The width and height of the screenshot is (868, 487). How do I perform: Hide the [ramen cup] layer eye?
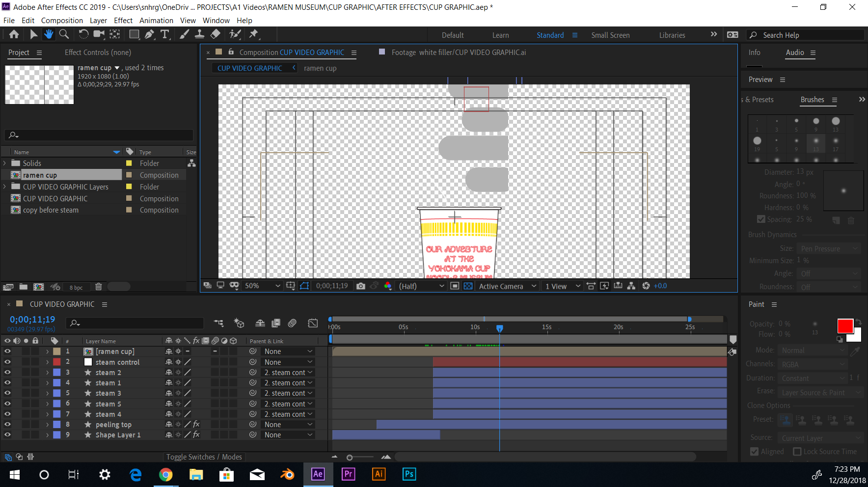pos(7,351)
